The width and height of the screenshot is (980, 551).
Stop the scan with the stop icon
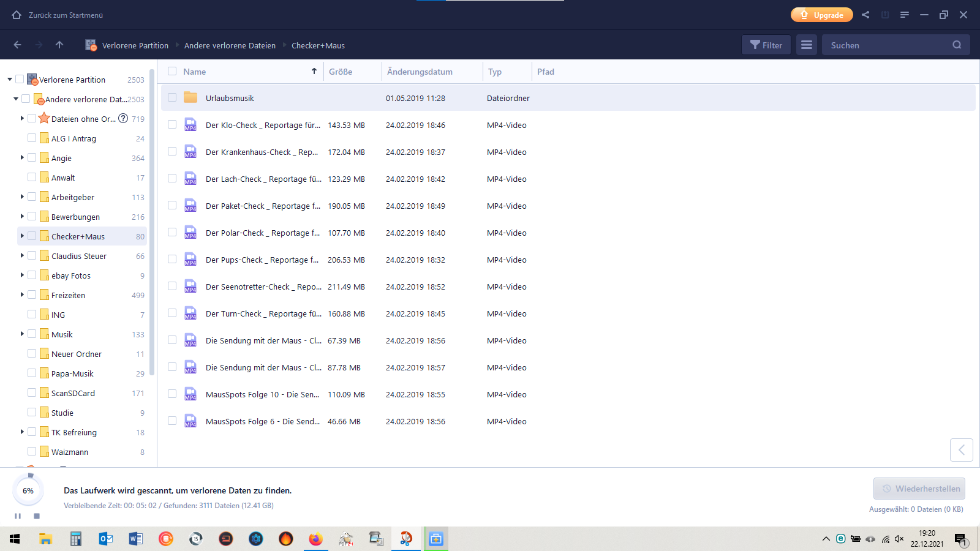37,516
